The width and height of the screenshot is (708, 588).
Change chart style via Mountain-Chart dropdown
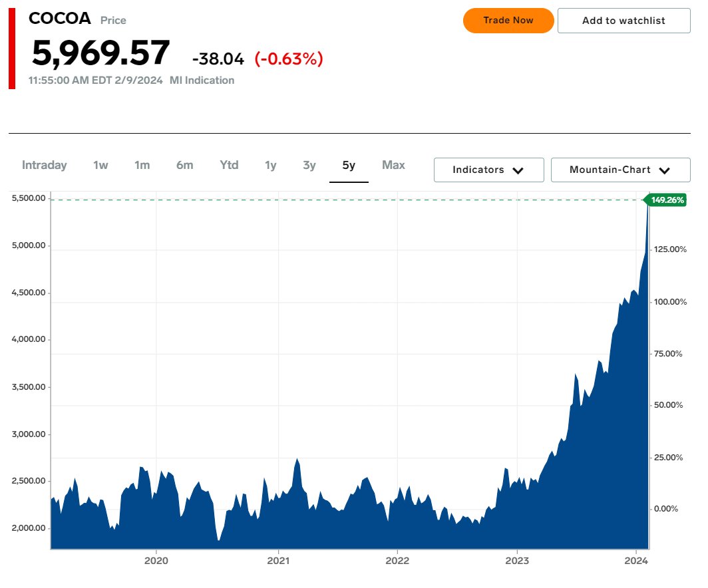click(x=620, y=170)
